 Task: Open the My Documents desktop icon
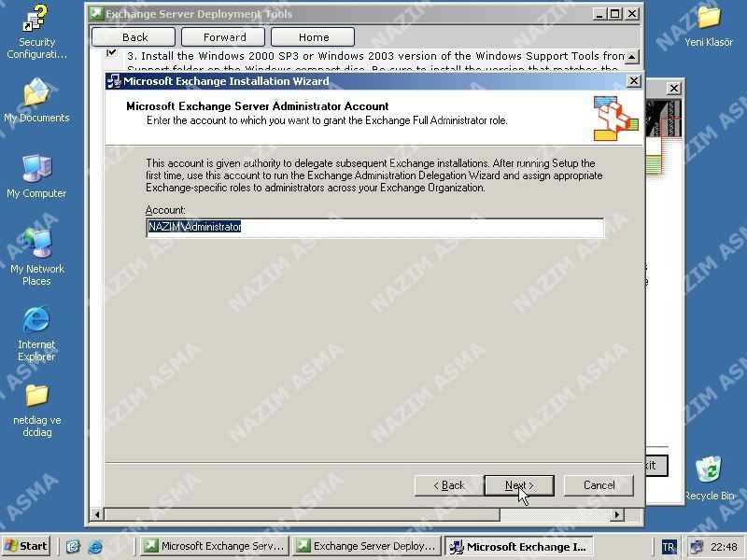click(36, 101)
